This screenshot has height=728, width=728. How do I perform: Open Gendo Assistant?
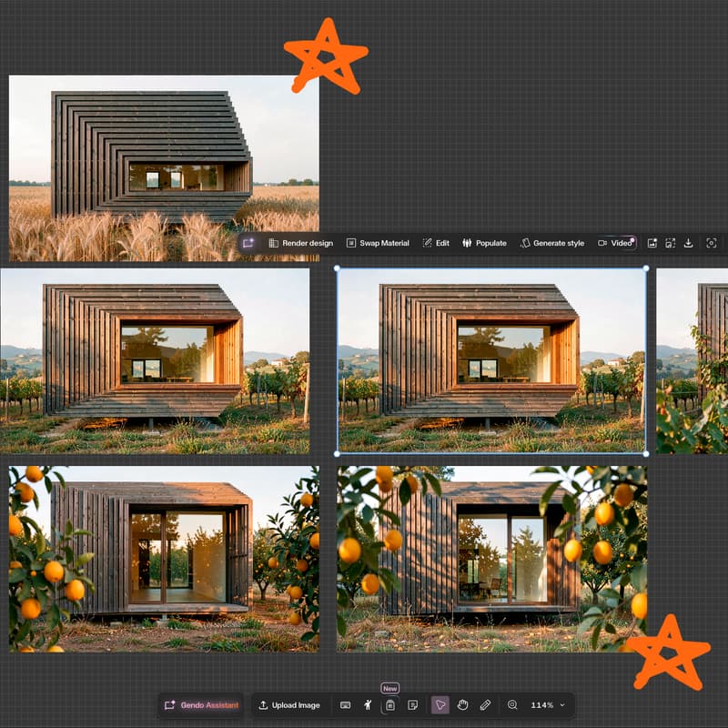[x=201, y=704]
